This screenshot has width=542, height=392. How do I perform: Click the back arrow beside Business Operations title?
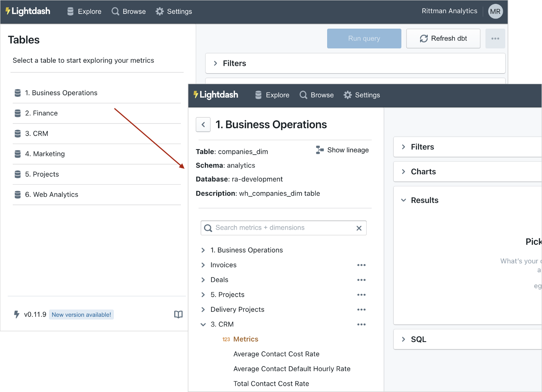pyautogui.click(x=203, y=124)
